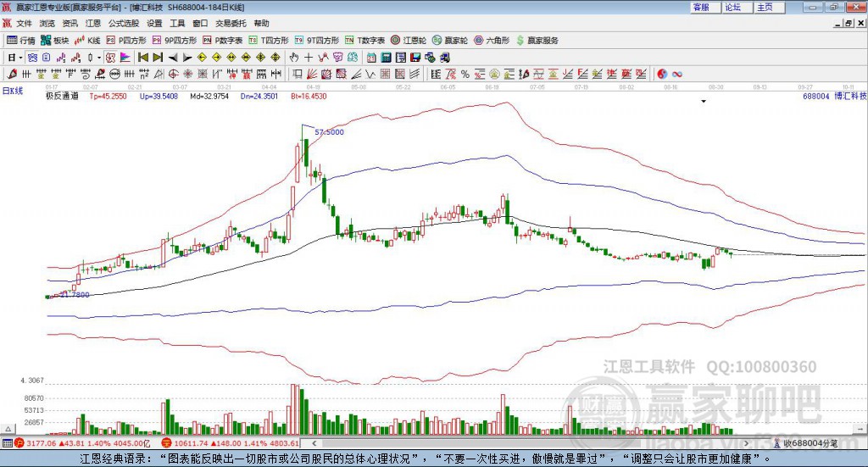The image size is (868, 467).
Task: Click horizontal scrollbar left arrow
Action: click(314, 443)
